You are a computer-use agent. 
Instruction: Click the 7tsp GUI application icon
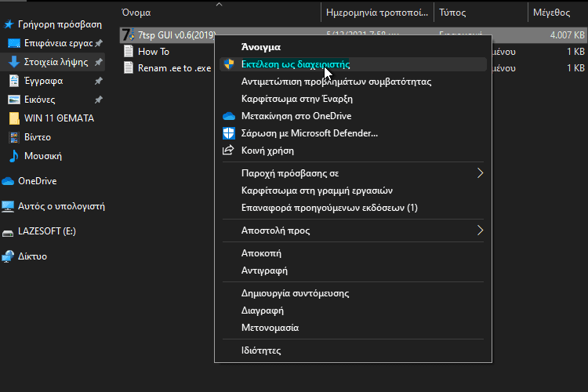[x=129, y=34]
